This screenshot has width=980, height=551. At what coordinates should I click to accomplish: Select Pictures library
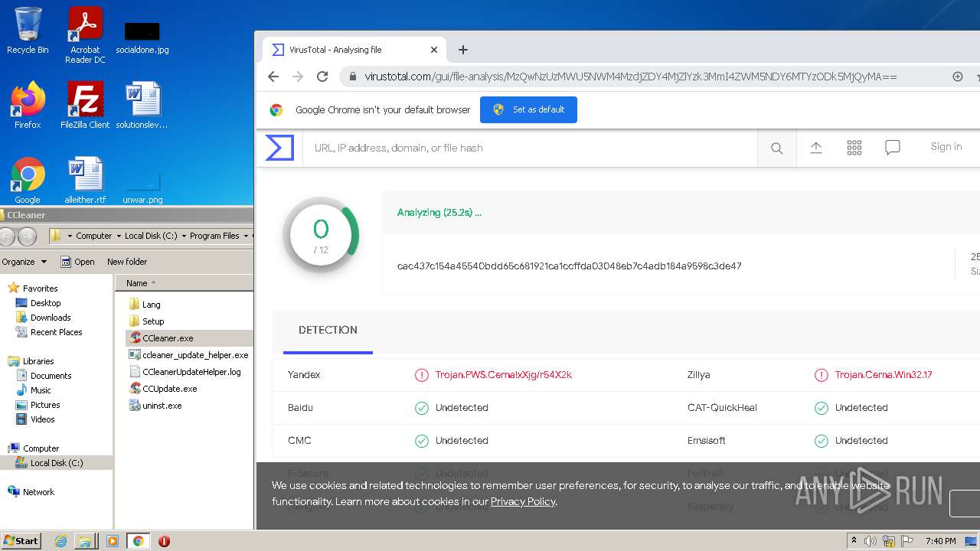point(38,405)
